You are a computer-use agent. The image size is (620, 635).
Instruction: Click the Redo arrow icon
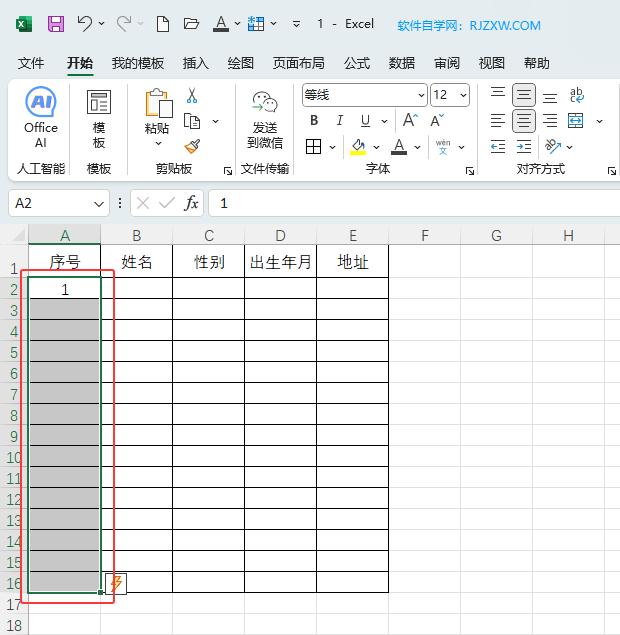(124, 23)
